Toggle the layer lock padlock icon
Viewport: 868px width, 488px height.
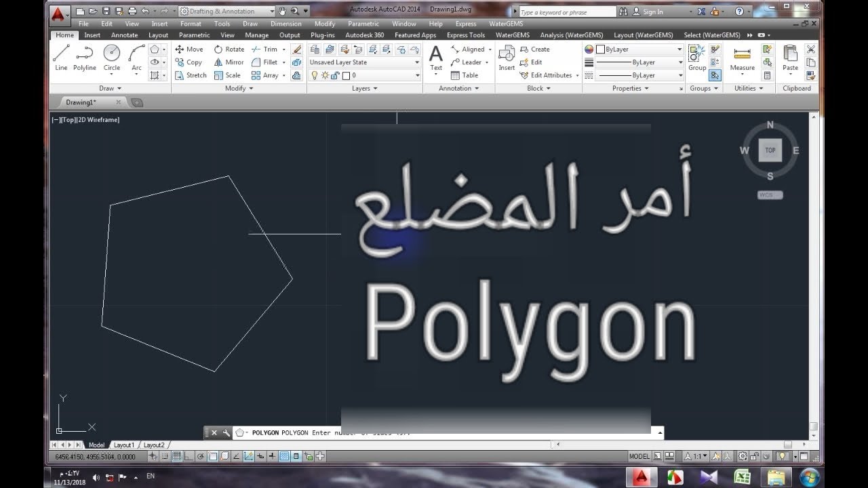pyautogui.click(x=335, y=75)
